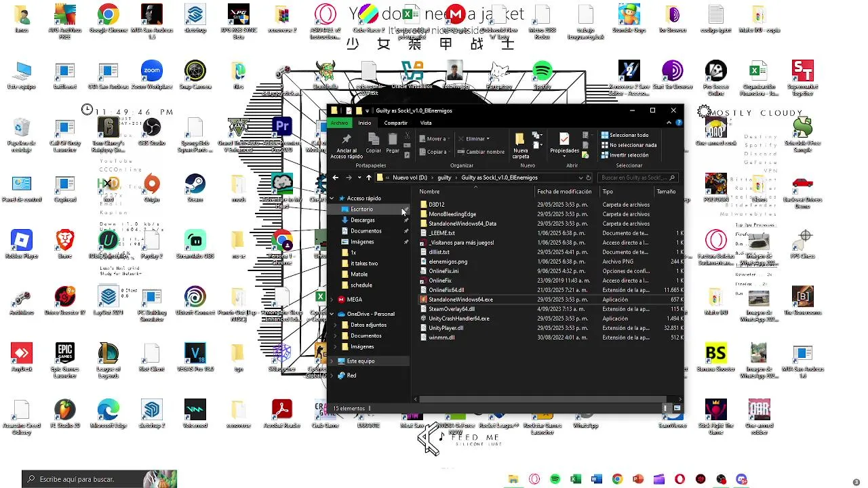The height and width of the screenshot is (488, 868).
Task: Sort by Fecha de modificación column
Action: click(x=564, y=192)
